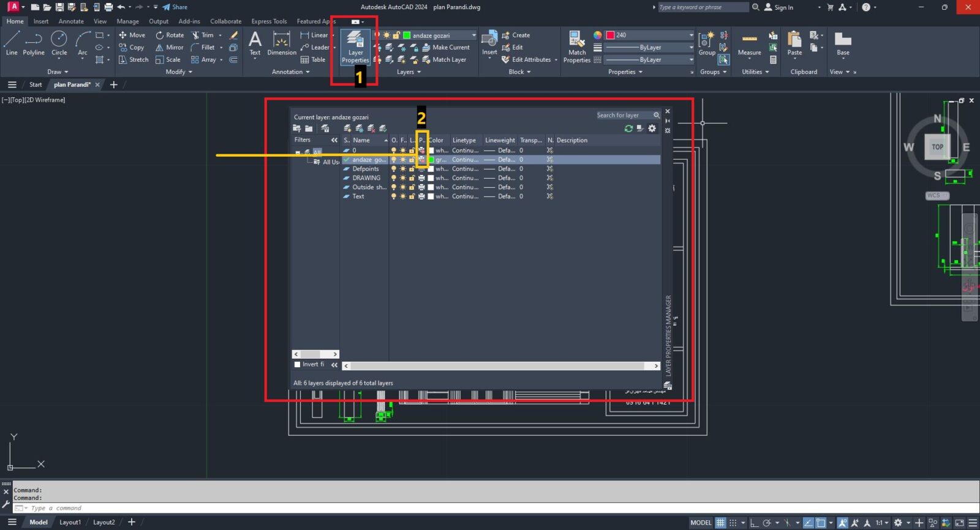The height and width of the screenshot is (530, 980).
Task: Check the Invert filter checkbox
Action: click(x=297, y=364)
